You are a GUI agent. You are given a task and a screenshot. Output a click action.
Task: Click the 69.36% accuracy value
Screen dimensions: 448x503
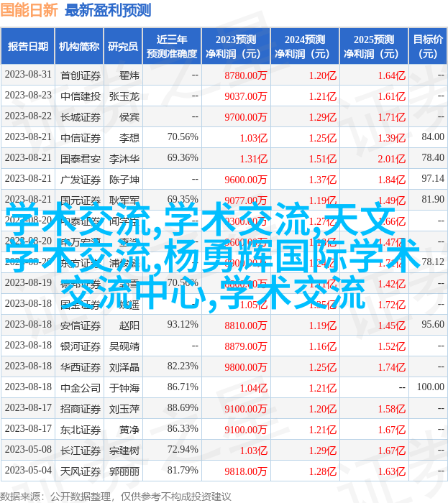(x=183, y=158)
